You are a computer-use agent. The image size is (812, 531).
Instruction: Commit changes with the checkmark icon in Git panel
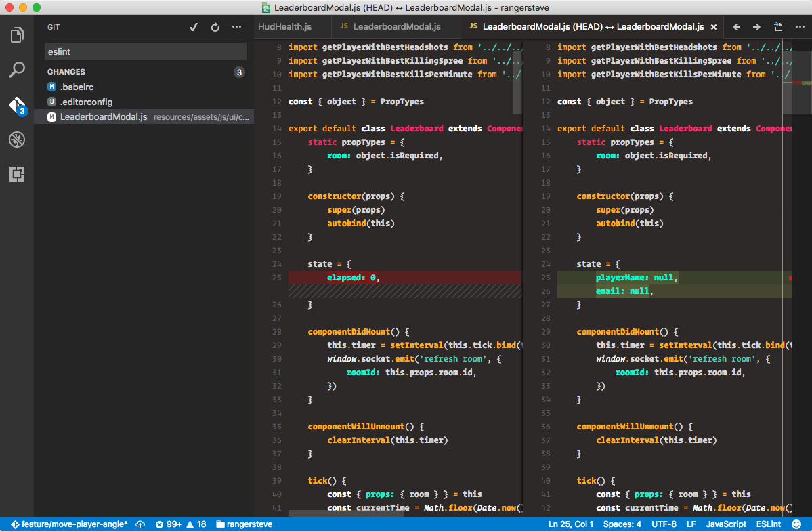pos(194,27)
